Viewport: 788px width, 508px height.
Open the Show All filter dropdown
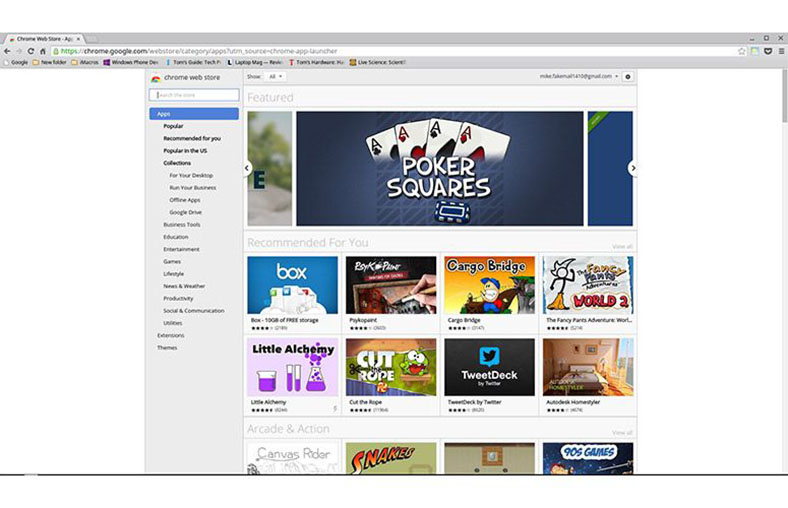pos(275,76)
